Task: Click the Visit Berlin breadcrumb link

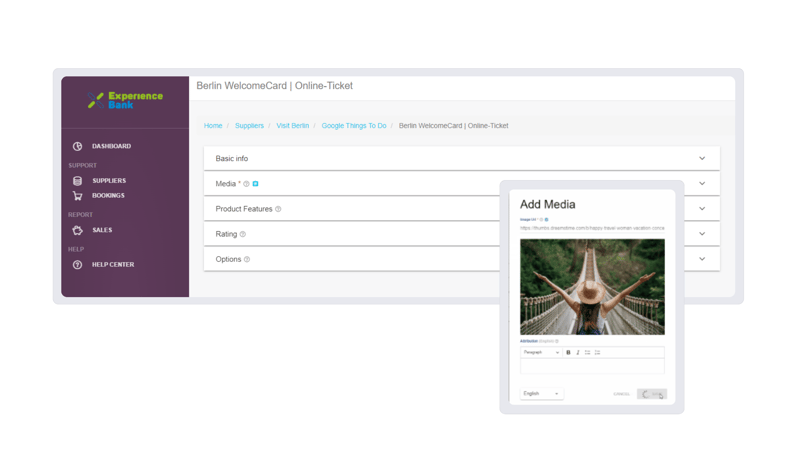Action: click(x=292, y=126)
